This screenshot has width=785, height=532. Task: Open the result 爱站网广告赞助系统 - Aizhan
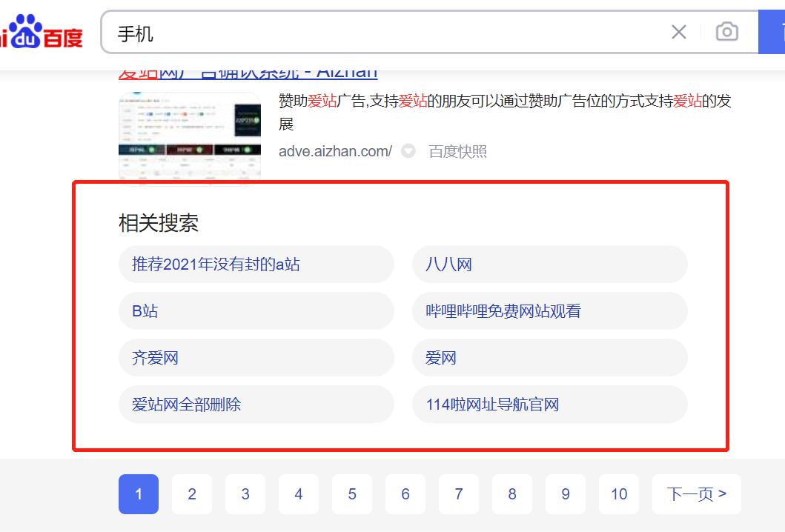(247, 70)
